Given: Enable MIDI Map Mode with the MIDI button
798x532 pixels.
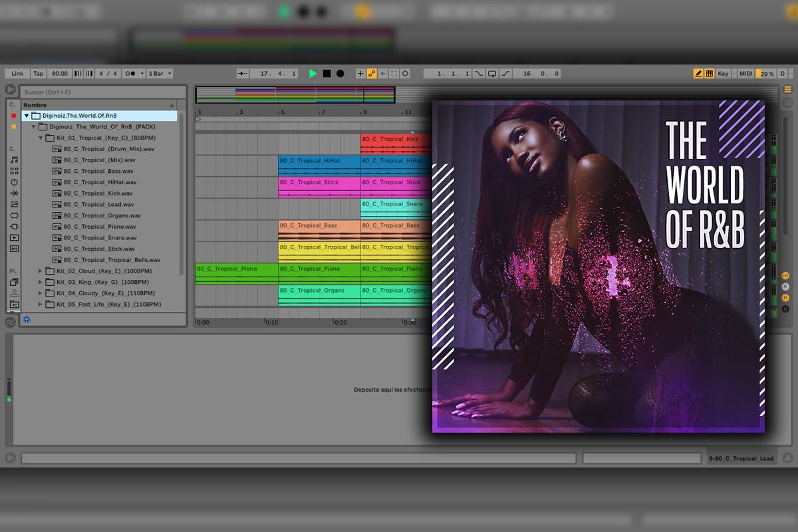Looking at the screenshot, I should (746, 74).
